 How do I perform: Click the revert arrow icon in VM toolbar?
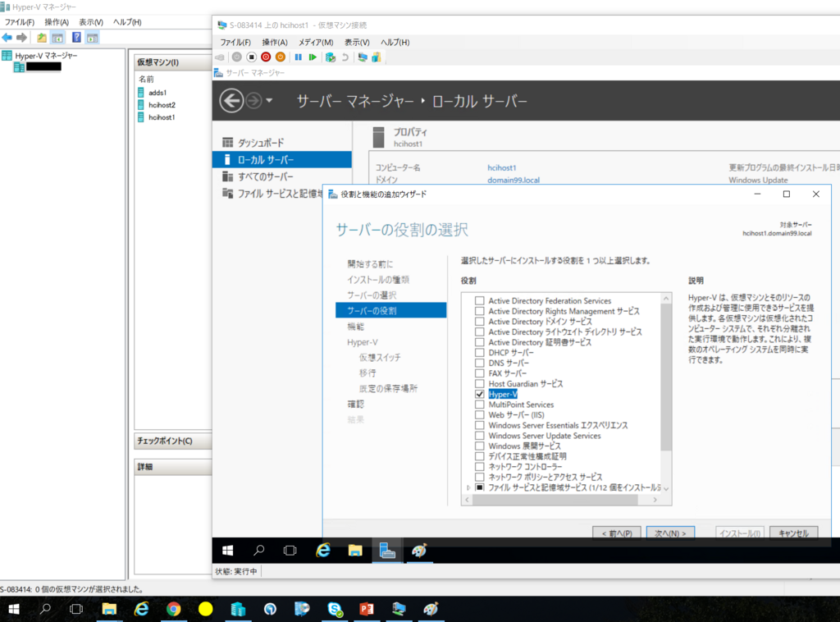(345, 57)
